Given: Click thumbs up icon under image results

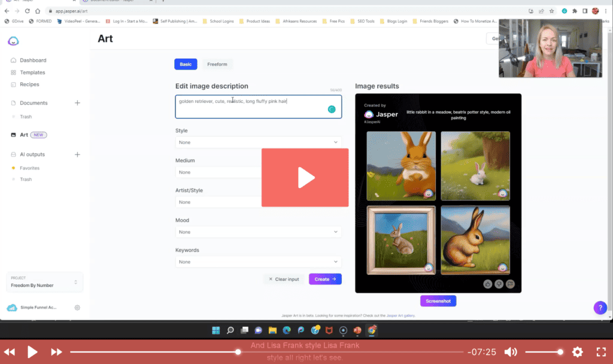Looking at the screenshot, I should [x=487, y=284].
